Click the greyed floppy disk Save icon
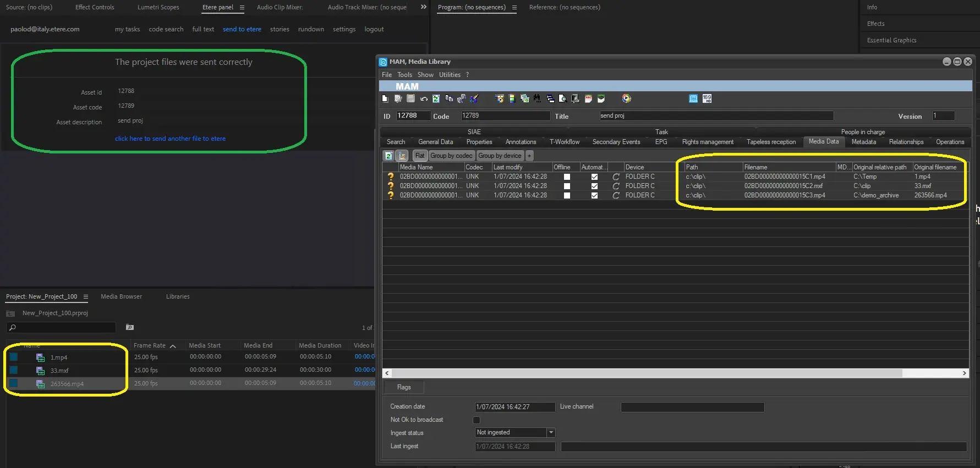The height and width of the screenshot is (468, 980). [x=410, y=98]
